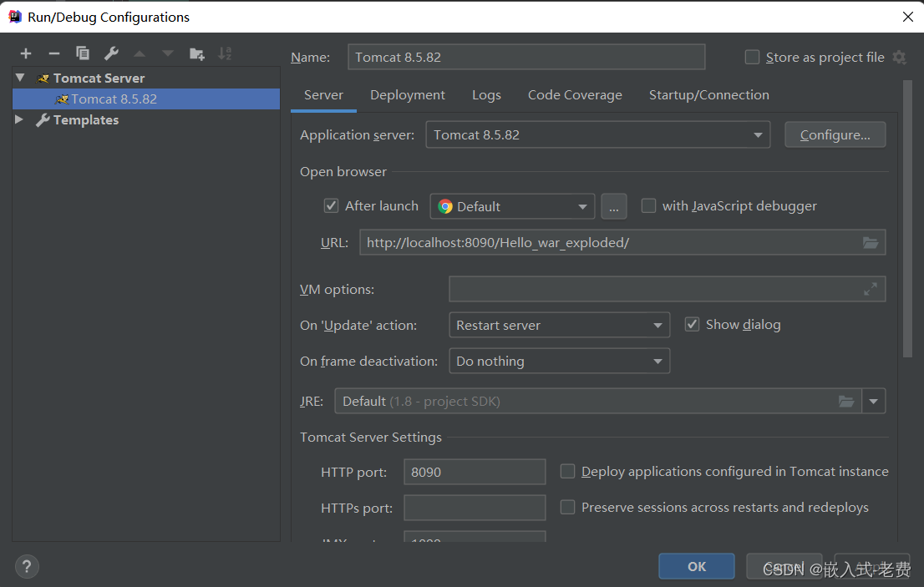The height and width of the screenshot is (587, 924).
Task: Open the Startup/Connection tab
Action: pyautogui.click(x=708, y=94)
